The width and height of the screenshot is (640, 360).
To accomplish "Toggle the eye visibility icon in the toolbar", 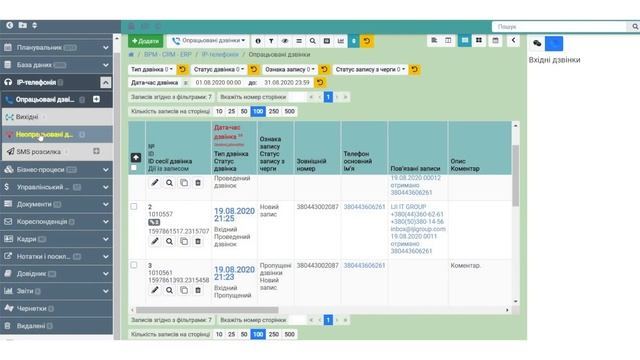I will click(285, 41).
